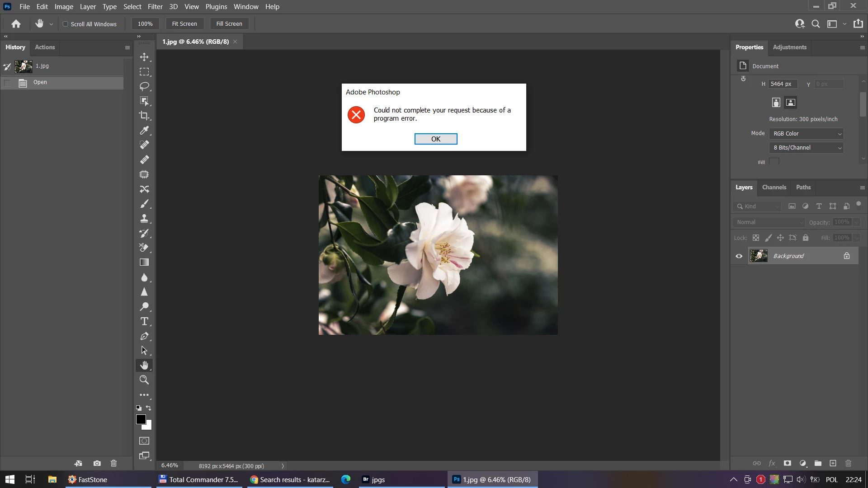Open the 8 Bits/Channel dropdown
Viewport: 868px width, 488px height.
pos(807,148)
